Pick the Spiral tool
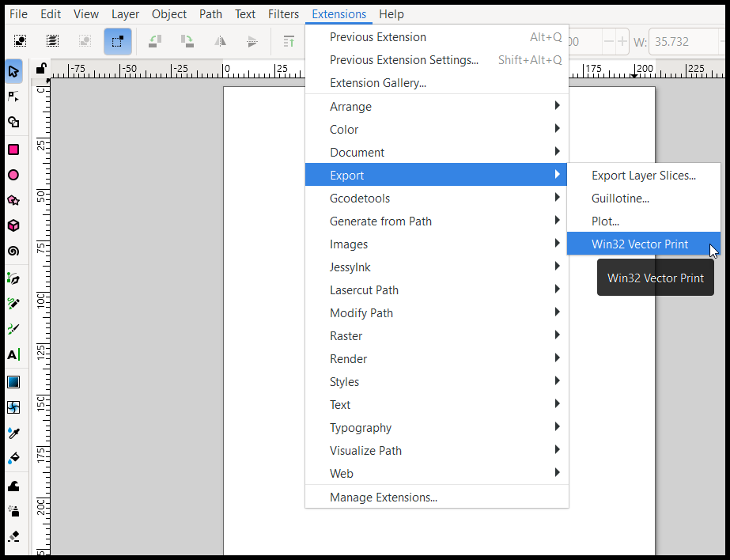The width and height of the screenshot is (730, 560). (13, 251)
